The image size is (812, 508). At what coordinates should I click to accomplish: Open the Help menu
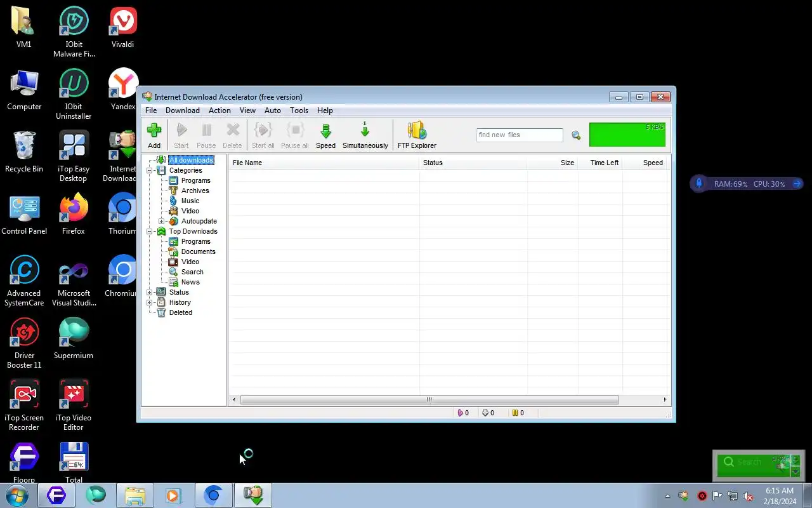tap(325, 110)
